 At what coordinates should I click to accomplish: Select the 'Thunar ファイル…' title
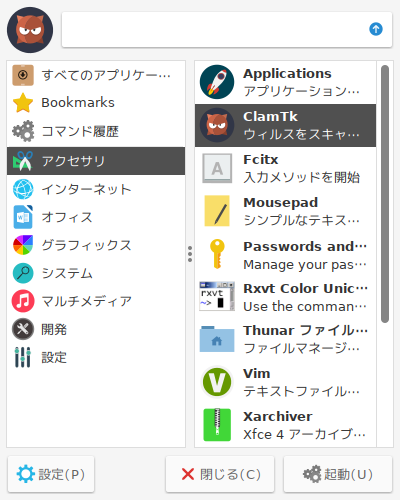(x=305, y=331)
